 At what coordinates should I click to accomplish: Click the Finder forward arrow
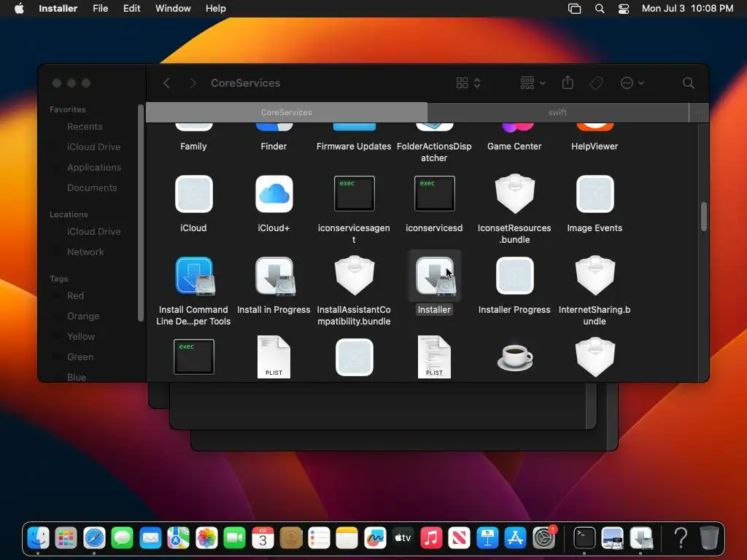pos(193,83)
